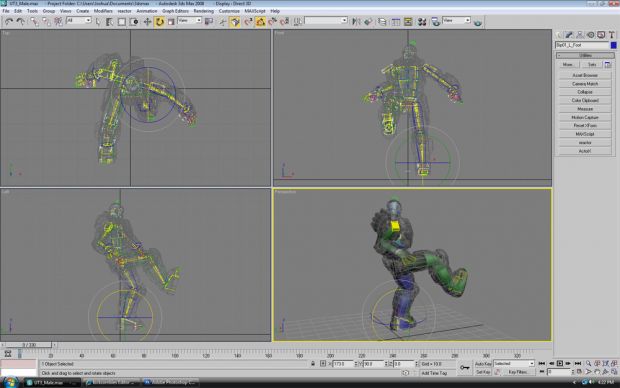This screenshot has height=388, width=620.
Task: Open the Modifiers menu
Action: coord(103,11)
